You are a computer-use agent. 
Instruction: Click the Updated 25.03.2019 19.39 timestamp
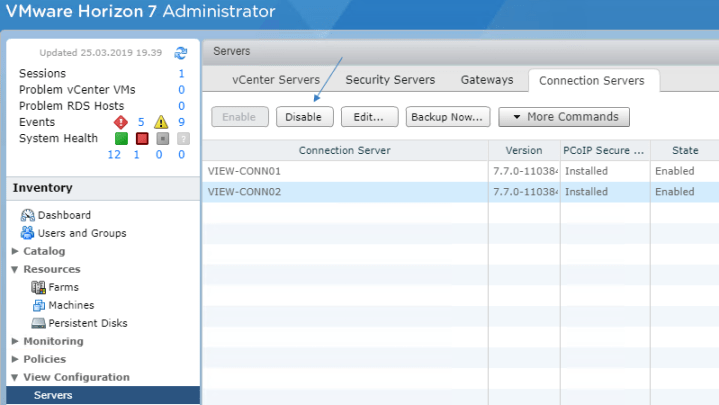coord(100,53)
